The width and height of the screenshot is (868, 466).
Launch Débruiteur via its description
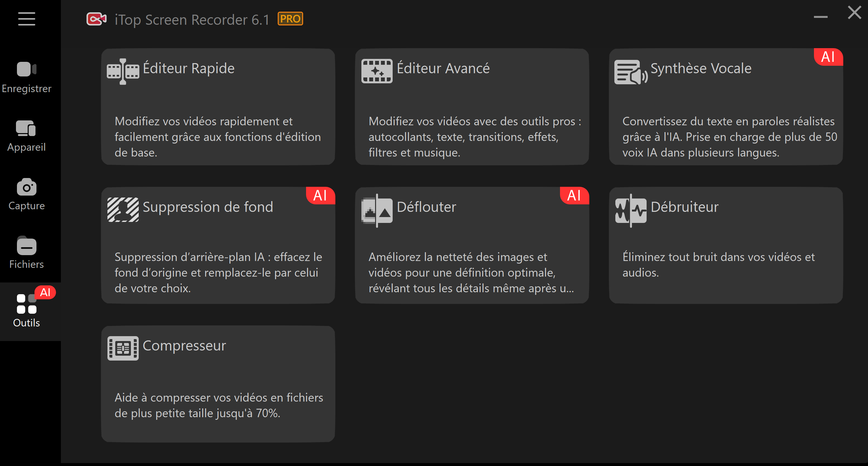(718, 265)
